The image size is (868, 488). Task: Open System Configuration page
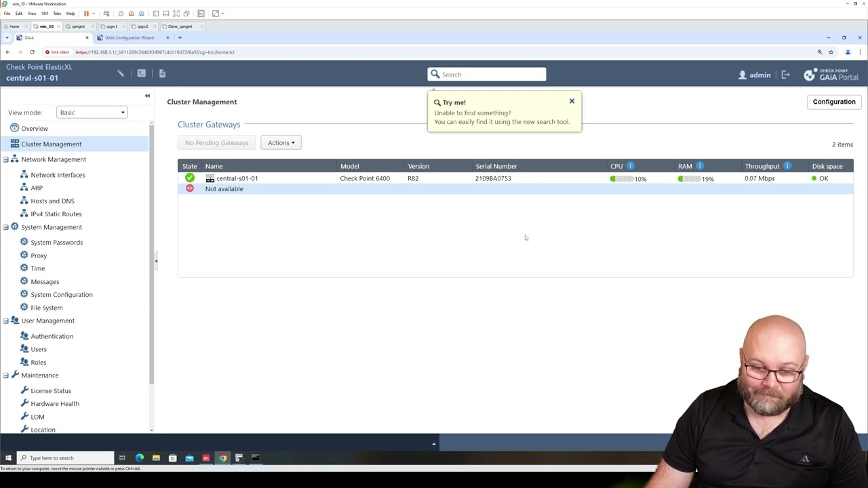[x=61, y=294]
